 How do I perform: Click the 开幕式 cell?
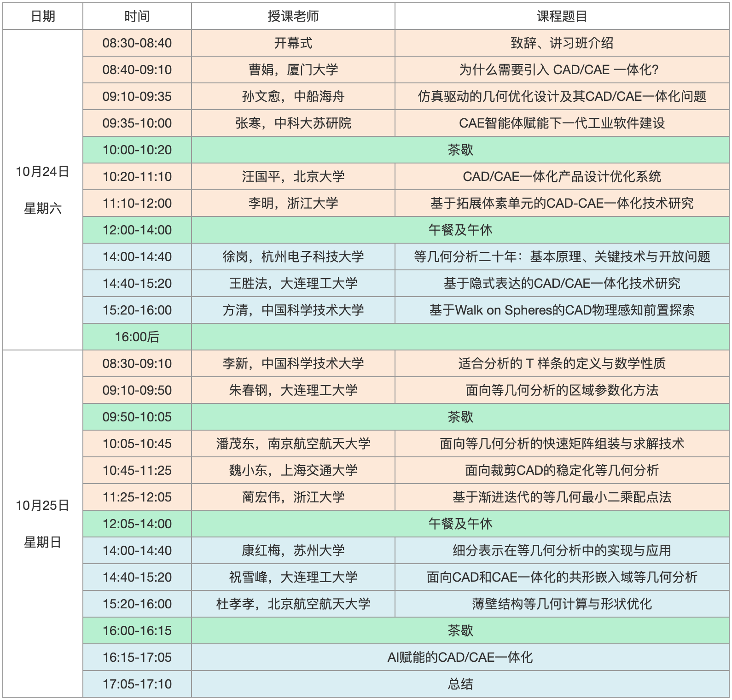[x=293, y=43]
